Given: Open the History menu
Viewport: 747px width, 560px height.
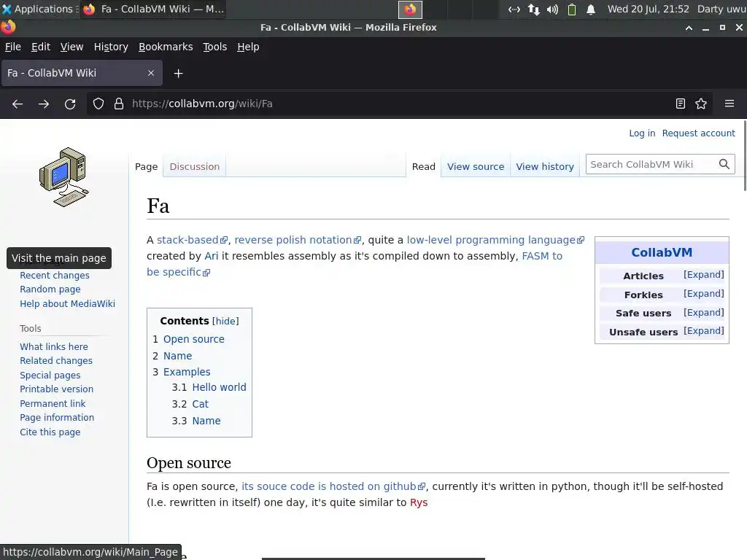Looking at the screenshot, I should tap(111, 47).
